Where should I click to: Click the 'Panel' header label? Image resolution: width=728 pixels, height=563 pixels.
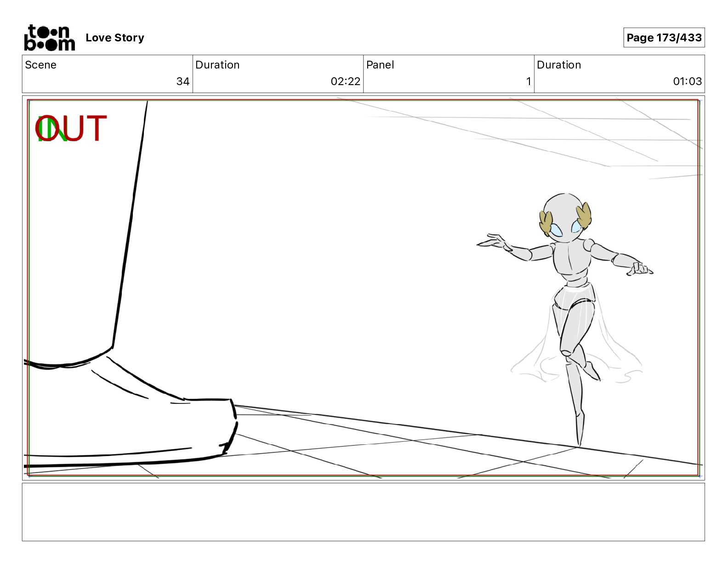click(380, 65)
